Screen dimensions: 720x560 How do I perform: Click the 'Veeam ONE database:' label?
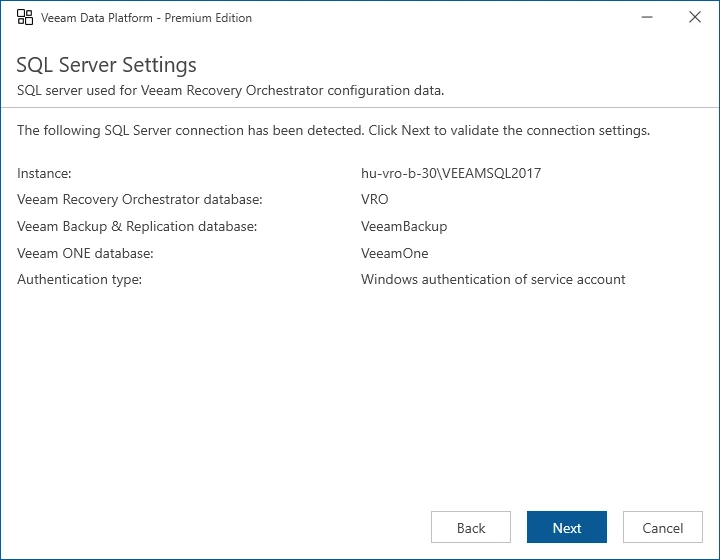tap(85, 253)
